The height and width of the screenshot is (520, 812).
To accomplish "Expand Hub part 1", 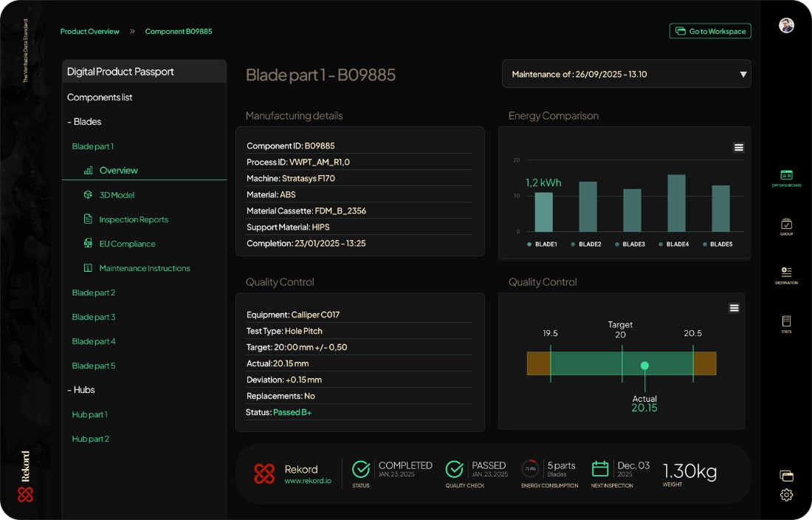I will pyautogui.click(x=89, y=414).
